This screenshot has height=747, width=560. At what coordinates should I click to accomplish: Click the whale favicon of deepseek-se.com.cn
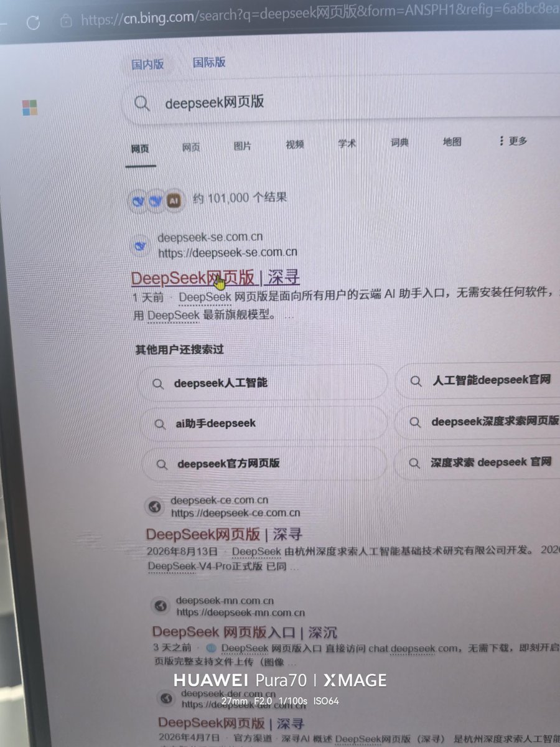tap(141, 246)
